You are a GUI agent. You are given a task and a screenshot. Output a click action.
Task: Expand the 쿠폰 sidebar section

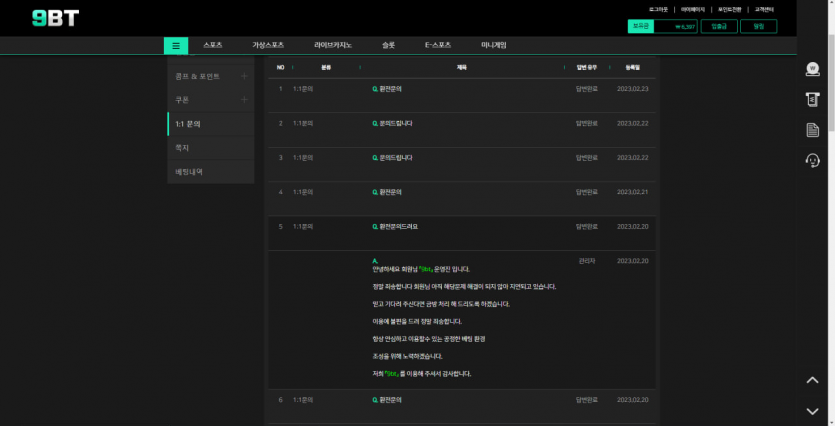244,100
